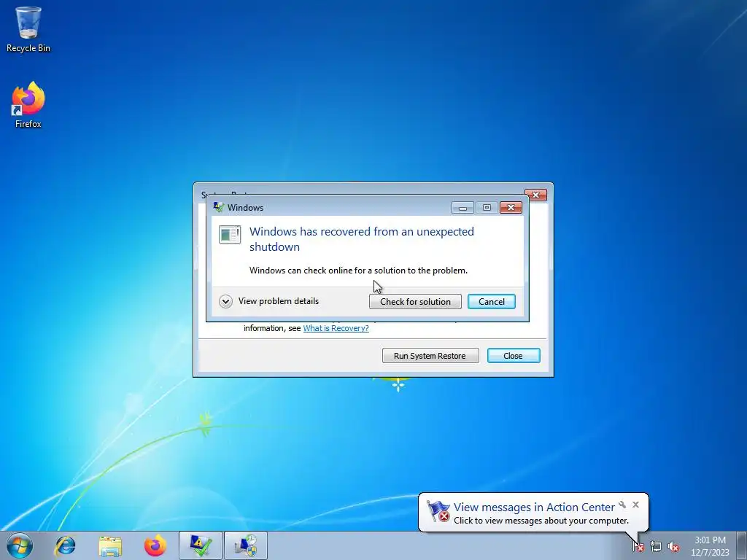This screenshot has height=560, width=747.
Task: Click 'Windows can check online for a solution' text
Action: (358, 271)
